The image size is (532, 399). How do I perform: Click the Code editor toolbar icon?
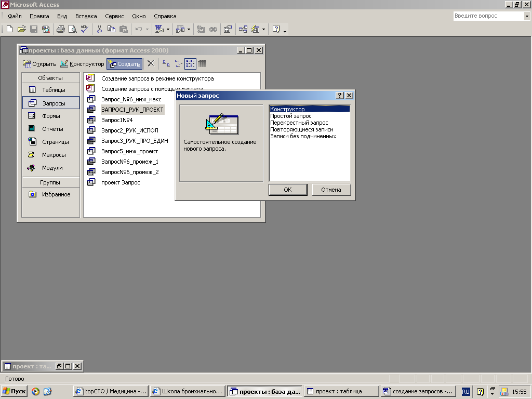pos(201,29)
